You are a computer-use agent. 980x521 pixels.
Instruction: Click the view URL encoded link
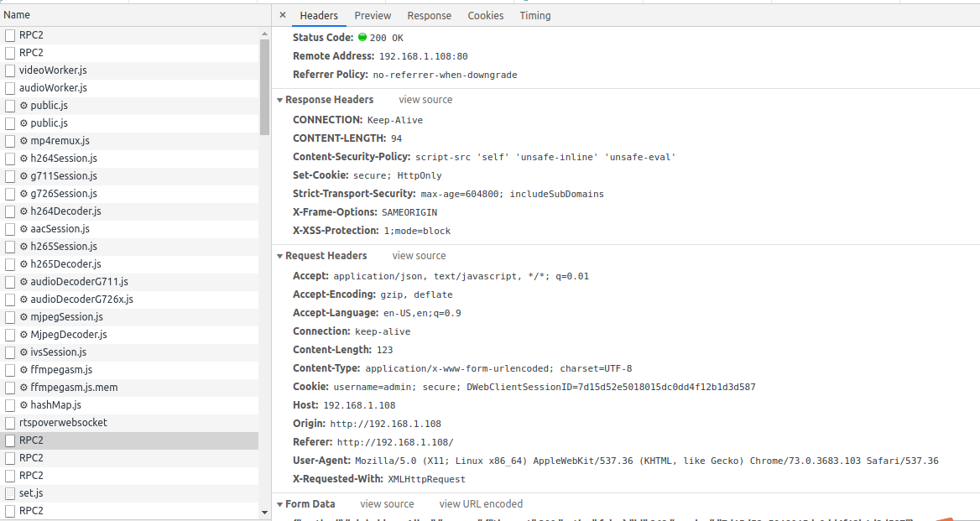pos(480,503)
